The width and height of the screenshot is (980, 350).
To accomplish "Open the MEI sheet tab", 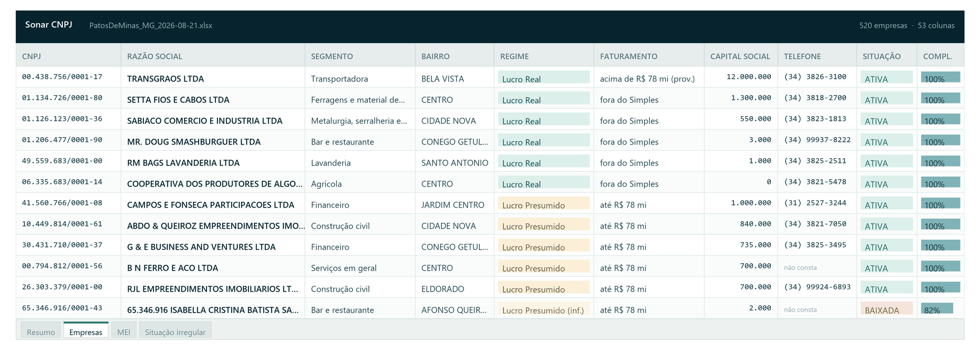I will 123,331.
